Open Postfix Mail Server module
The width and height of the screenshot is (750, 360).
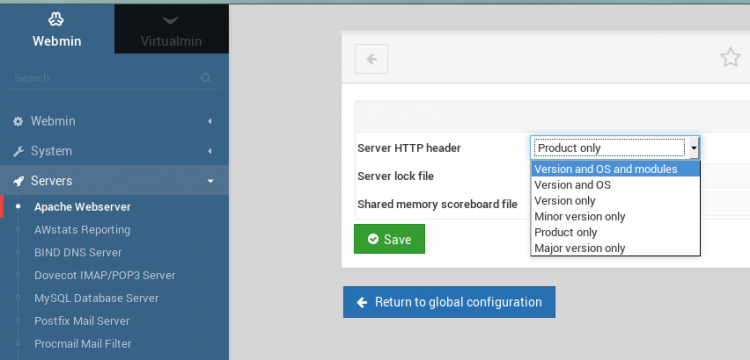82,321
